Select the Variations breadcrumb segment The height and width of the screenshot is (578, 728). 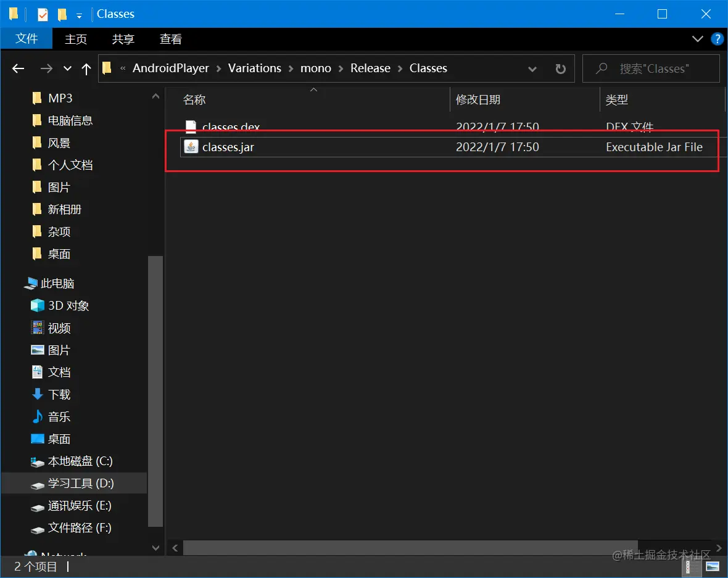click(254, 68)
